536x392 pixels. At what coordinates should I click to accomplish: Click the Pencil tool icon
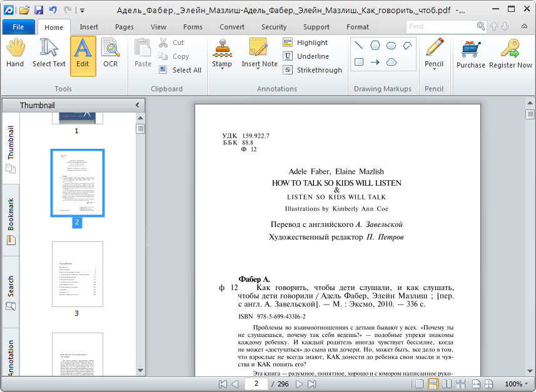[x=434, y=48]
